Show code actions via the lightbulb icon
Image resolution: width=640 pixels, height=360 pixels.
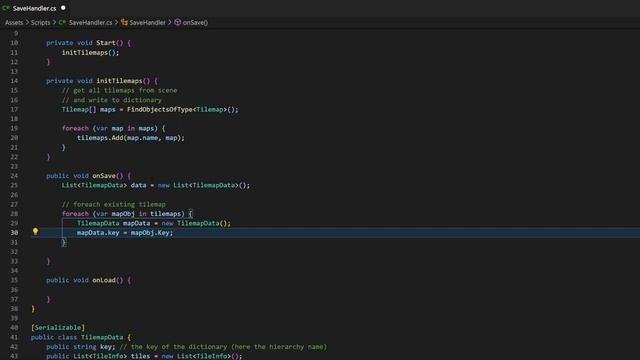(36, 232)
